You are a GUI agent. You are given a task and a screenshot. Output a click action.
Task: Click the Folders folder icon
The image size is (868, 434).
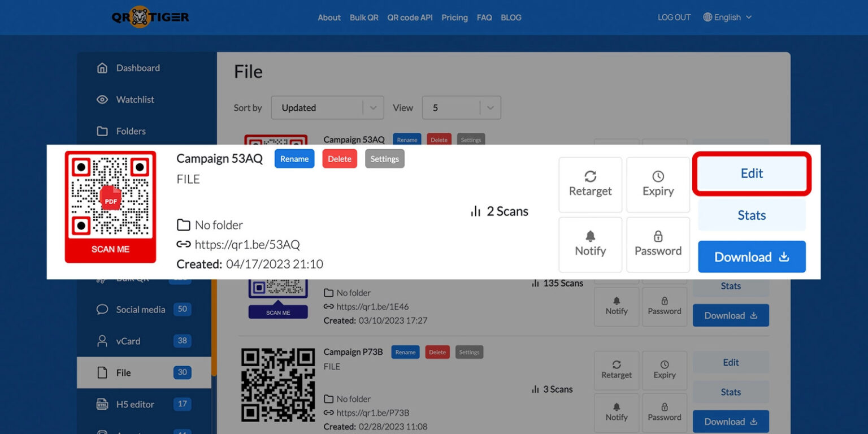(102, 131)
